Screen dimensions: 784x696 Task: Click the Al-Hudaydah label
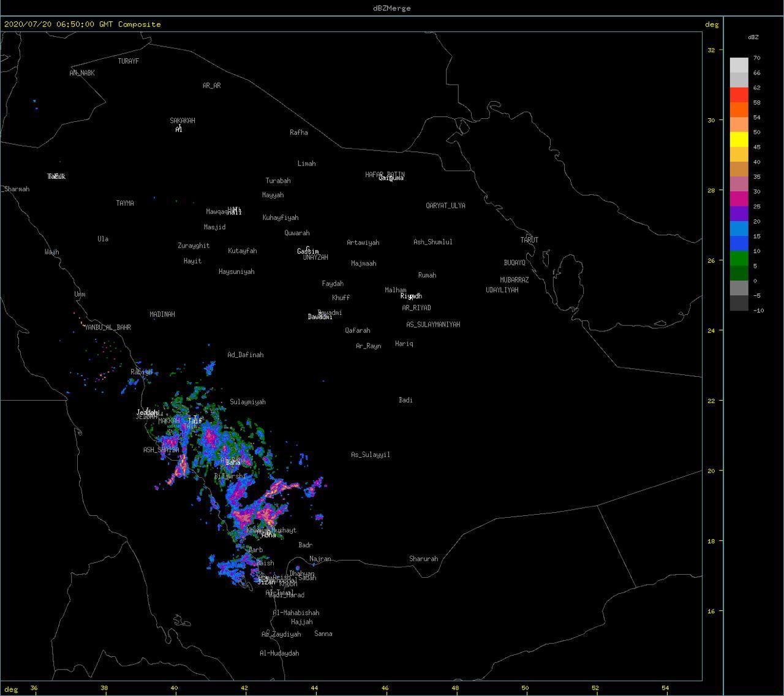tap(279, 653)
